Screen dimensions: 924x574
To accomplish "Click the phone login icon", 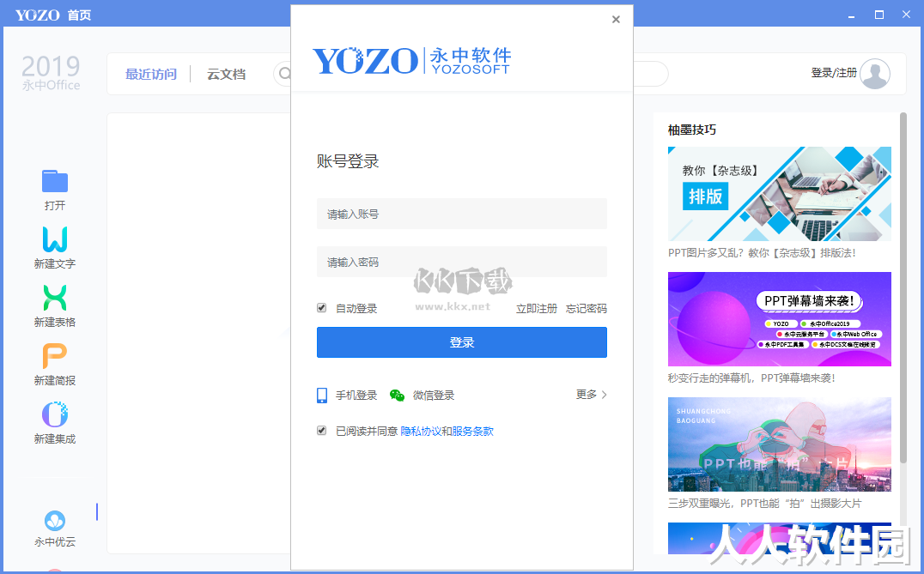I will 322,395.
